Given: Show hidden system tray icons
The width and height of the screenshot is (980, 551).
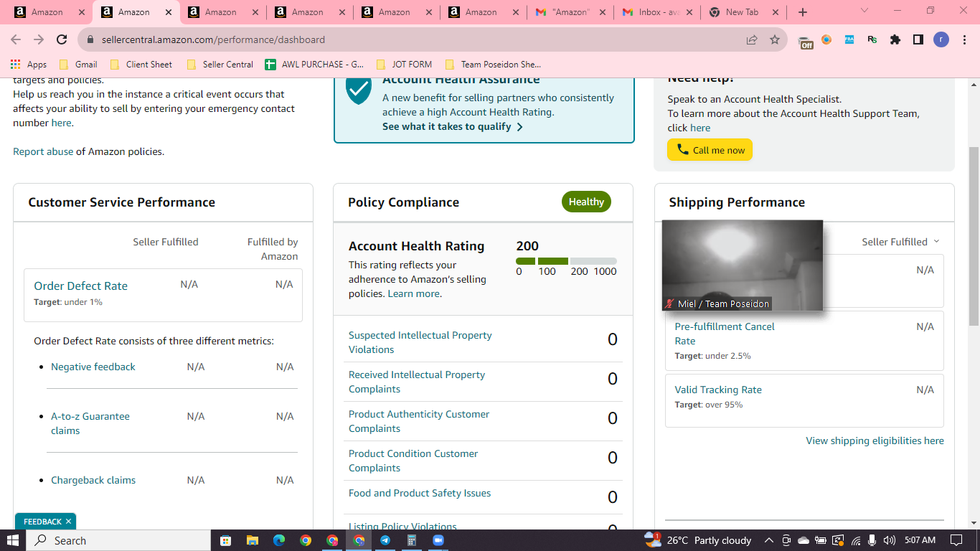Looking at the screenshot, I should pyautogui.click(x=768, y=540).
